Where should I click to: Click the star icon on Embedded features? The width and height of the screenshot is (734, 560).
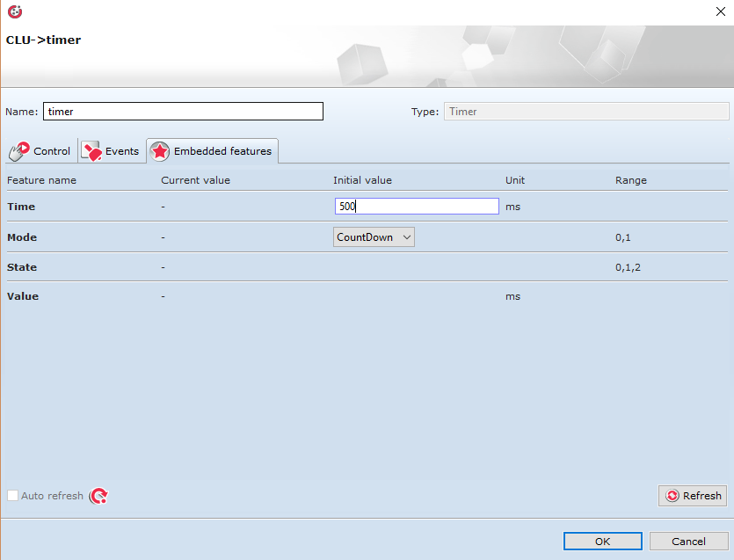tap(160, 151)
